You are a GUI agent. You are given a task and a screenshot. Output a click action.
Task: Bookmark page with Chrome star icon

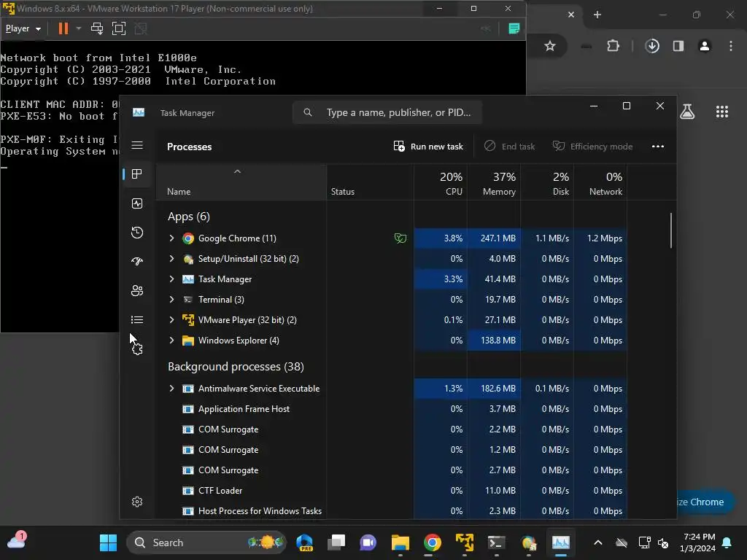point(550,46)
